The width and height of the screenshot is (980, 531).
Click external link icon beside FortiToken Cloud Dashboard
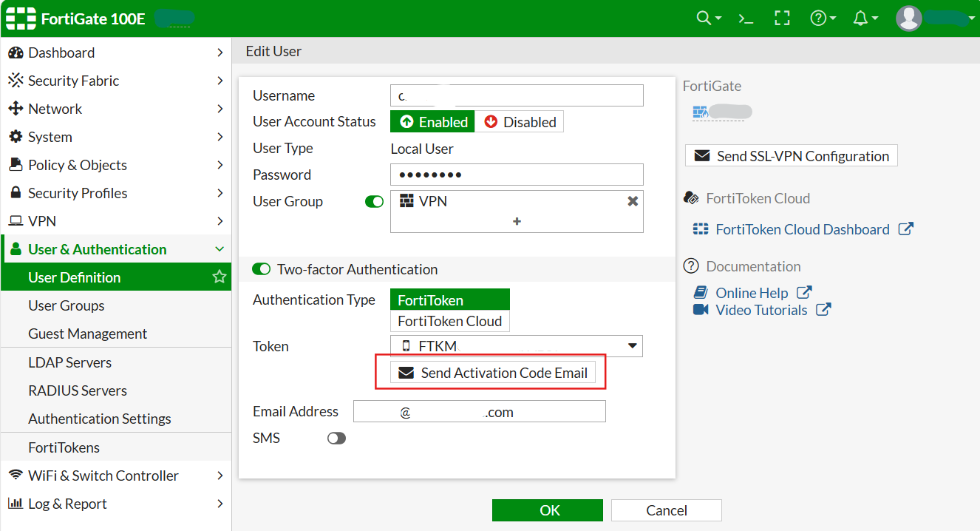pyautogui.click(x=905, y=229)
